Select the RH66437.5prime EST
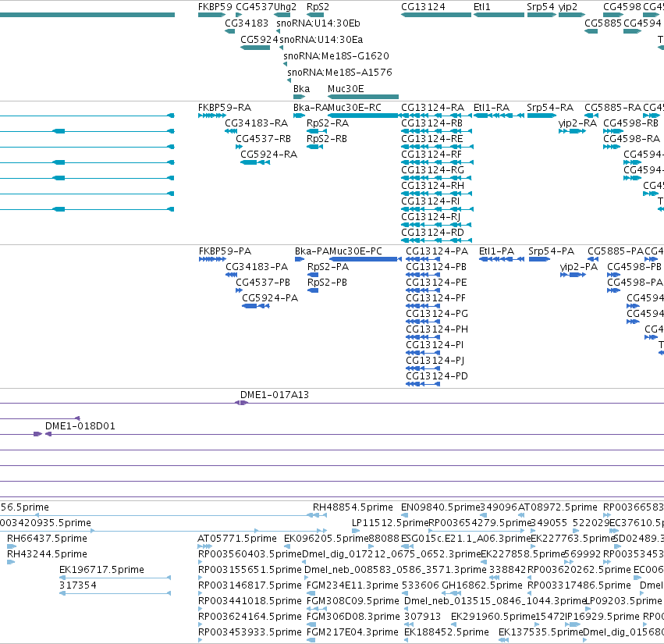The width and height of the screenshot is (664, 644). tap(47, 539)
